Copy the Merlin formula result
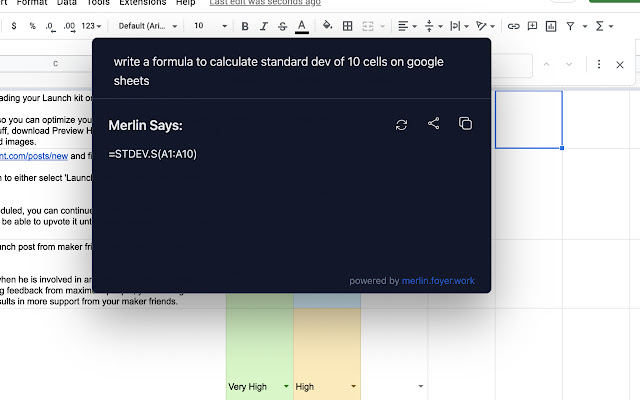Screen dimensions: 640x400 click(465, 124)
